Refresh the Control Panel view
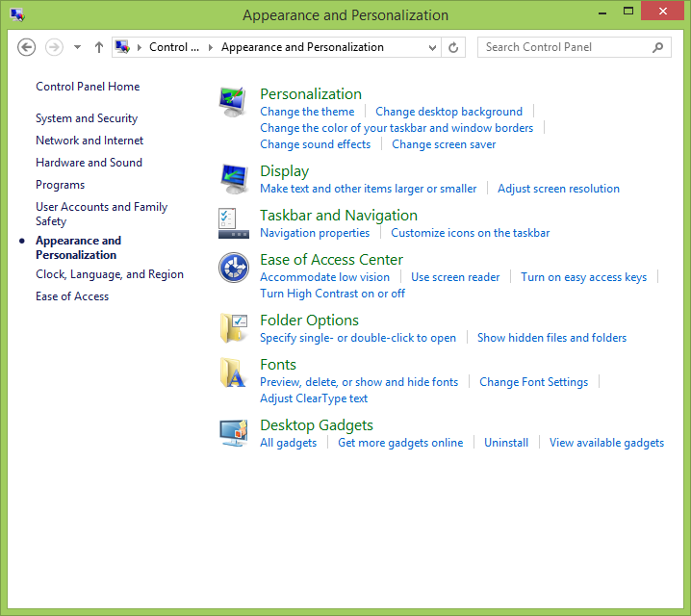 click(454, 47)
